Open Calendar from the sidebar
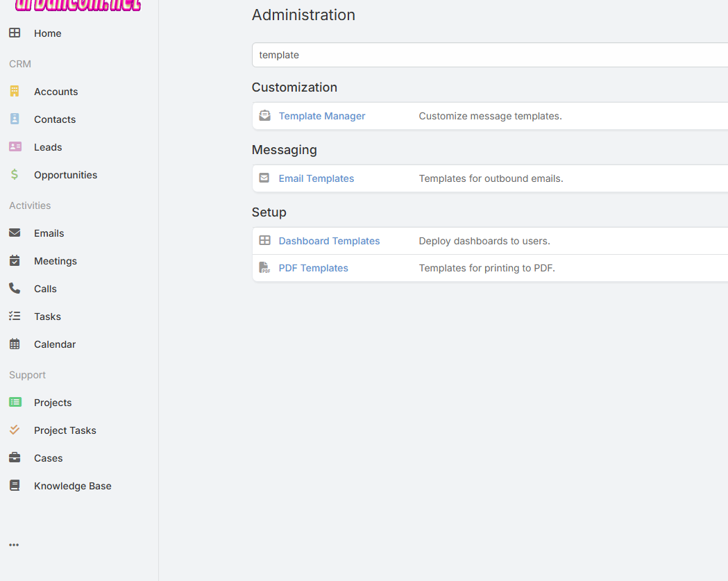The width and height of the screenshot is (728, 581). point(54,344)
